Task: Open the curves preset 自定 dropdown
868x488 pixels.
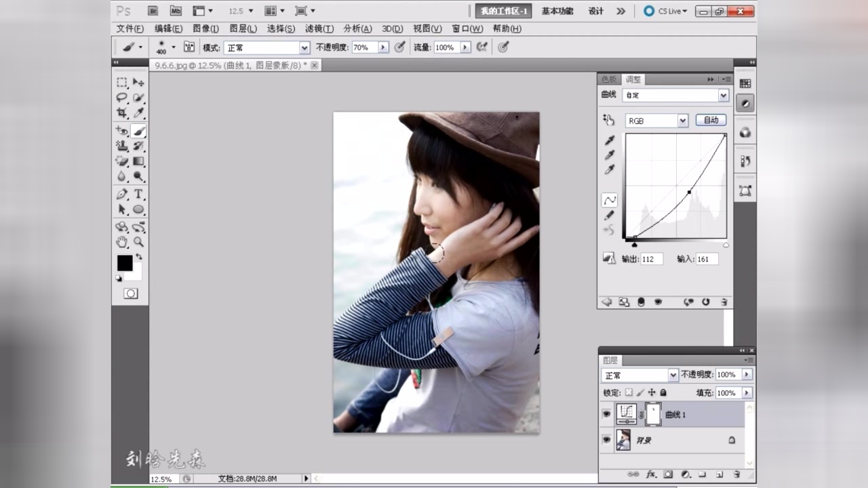Action: 724,96
